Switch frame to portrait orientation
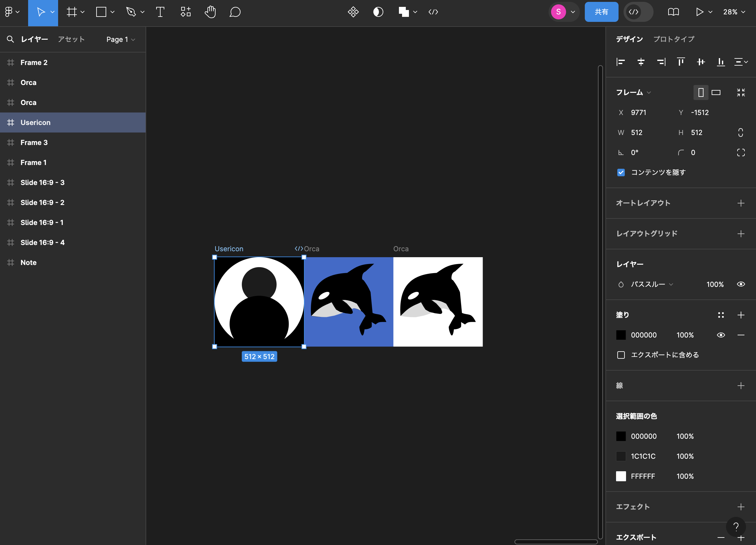The width and height of the screenshot is (756, 545). point(701,92)
